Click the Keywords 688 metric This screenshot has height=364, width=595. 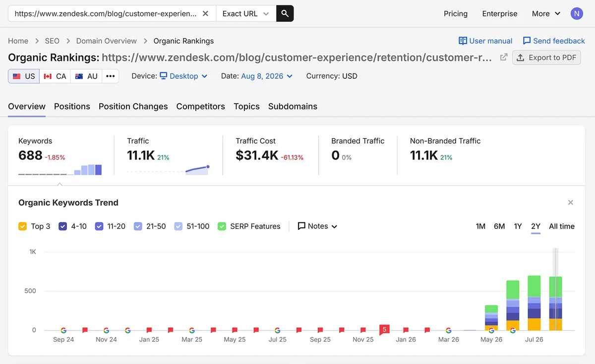(30, 156)
